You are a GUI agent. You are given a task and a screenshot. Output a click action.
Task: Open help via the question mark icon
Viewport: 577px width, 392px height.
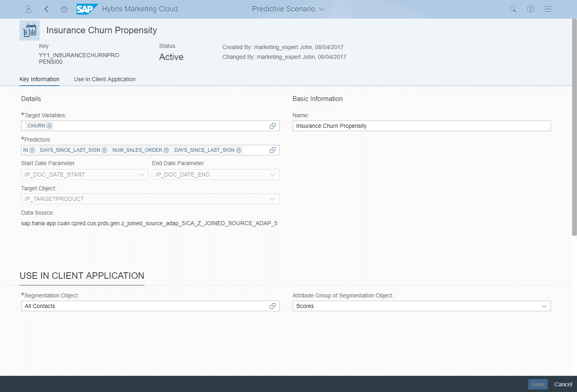coord(531,9)
